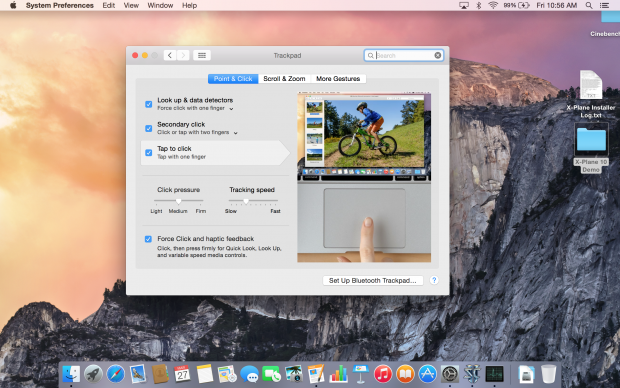Open Keynote podium icon in Dock
Screen dimensions: 620x388
click(x=361, y=374)
